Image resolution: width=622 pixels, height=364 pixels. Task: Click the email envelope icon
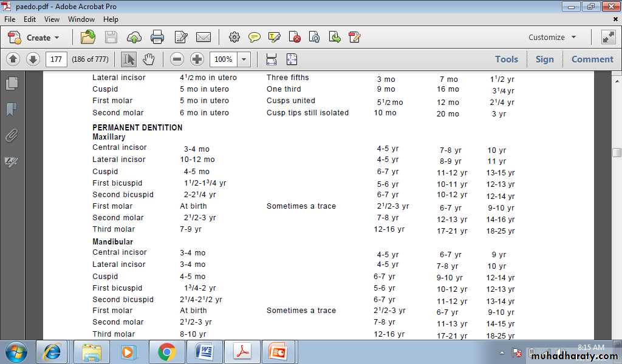click(x=203, y=38)
